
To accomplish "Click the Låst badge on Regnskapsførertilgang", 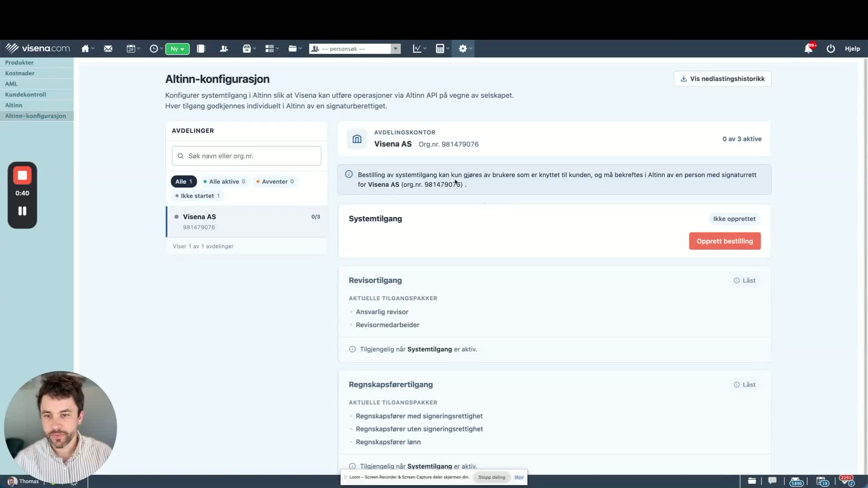I will click(745, 385).
